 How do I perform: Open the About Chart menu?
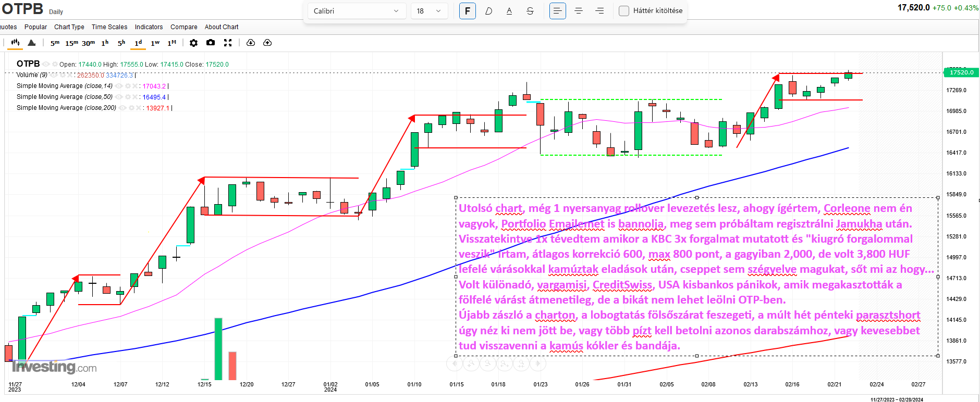coord(222,27)
